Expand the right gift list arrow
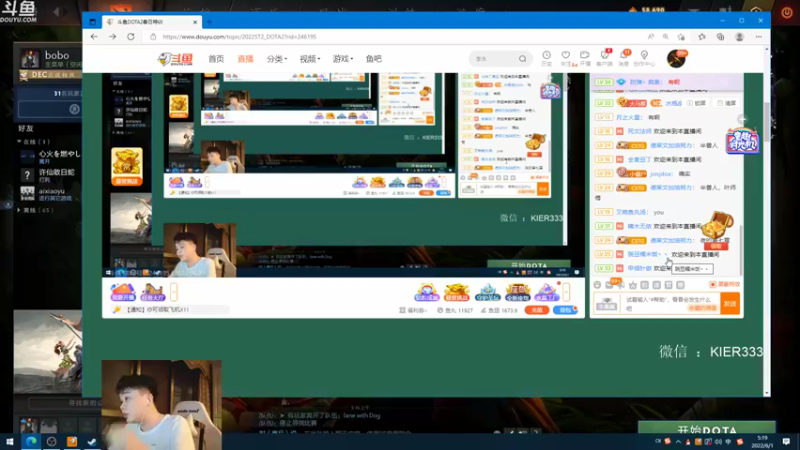 pyautogui.click(x=566, y=292)
